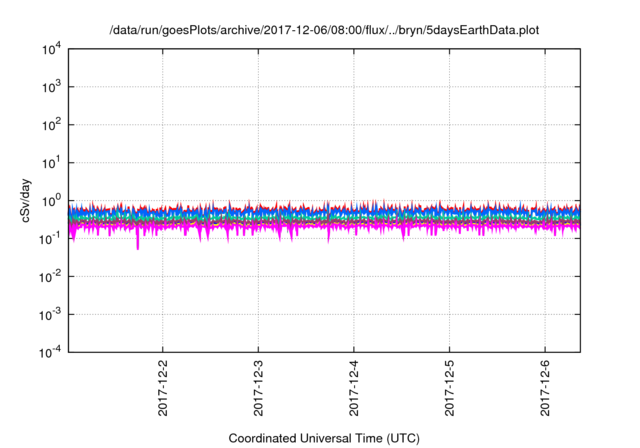Click the 2017-12-6 date tick label

(x=544, y=388)
